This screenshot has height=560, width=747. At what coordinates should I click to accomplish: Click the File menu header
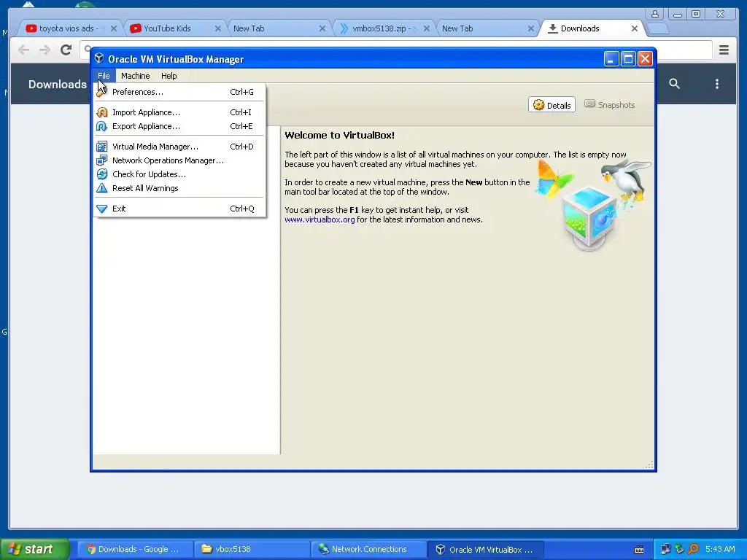[104, 76]
